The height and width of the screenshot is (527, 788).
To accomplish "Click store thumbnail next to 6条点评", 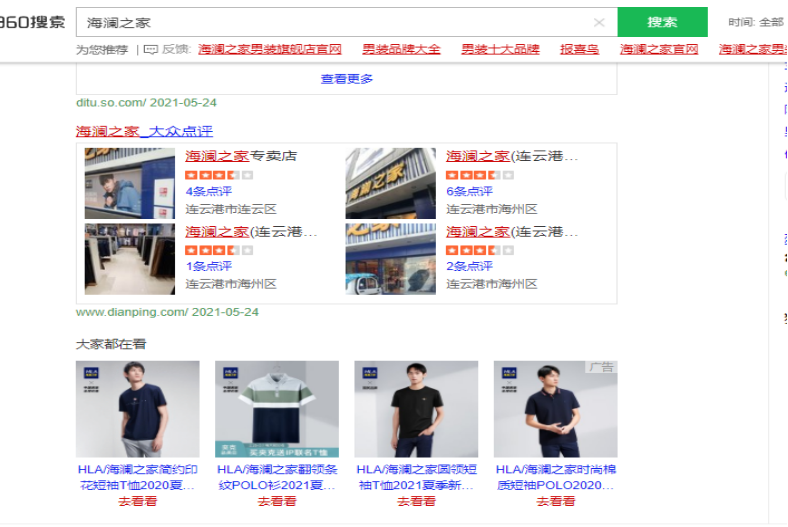I will (390, 183).
